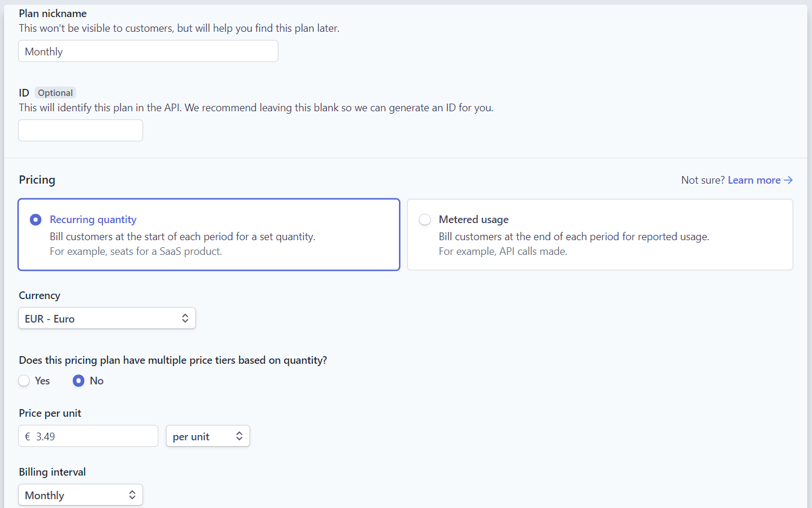Open the per unit dropdown
Viewport: 812px width, 508px height.
(208, 436)
